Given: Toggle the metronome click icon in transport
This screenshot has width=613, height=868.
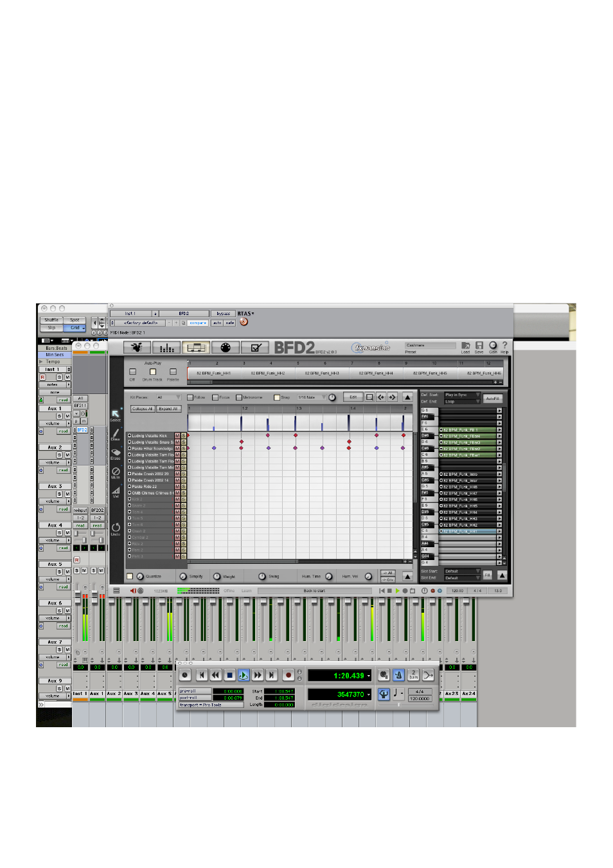Looking at the screenshot, I should pyautogui.click(x=398, y=674).
